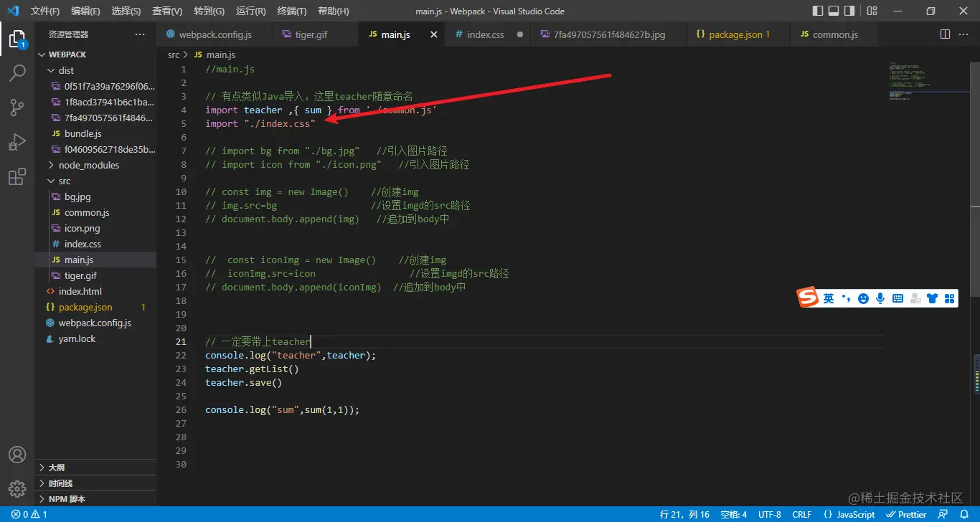
Task: Open the 终端(T) menu
Action: 291,11
